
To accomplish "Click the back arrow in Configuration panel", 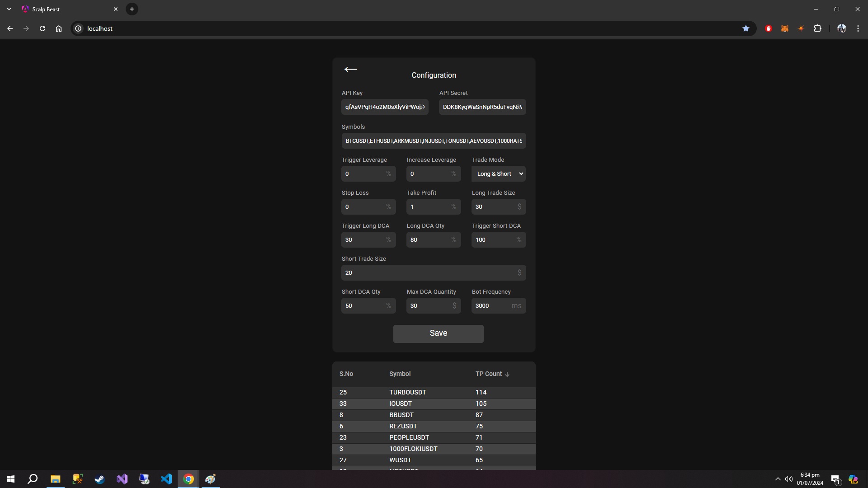I will 350,69.
